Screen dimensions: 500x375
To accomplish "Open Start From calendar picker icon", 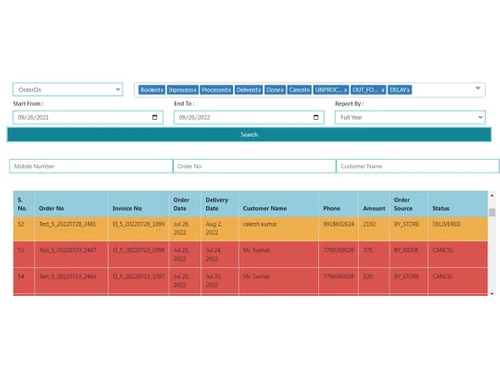I will tap(155, 117).
